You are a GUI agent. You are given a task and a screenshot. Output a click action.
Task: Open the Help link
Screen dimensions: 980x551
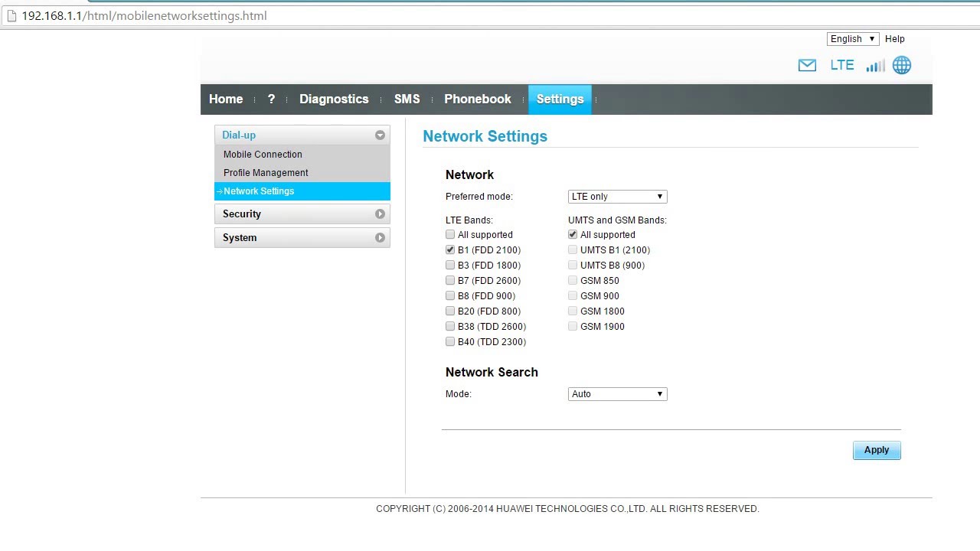coord(895,39)
